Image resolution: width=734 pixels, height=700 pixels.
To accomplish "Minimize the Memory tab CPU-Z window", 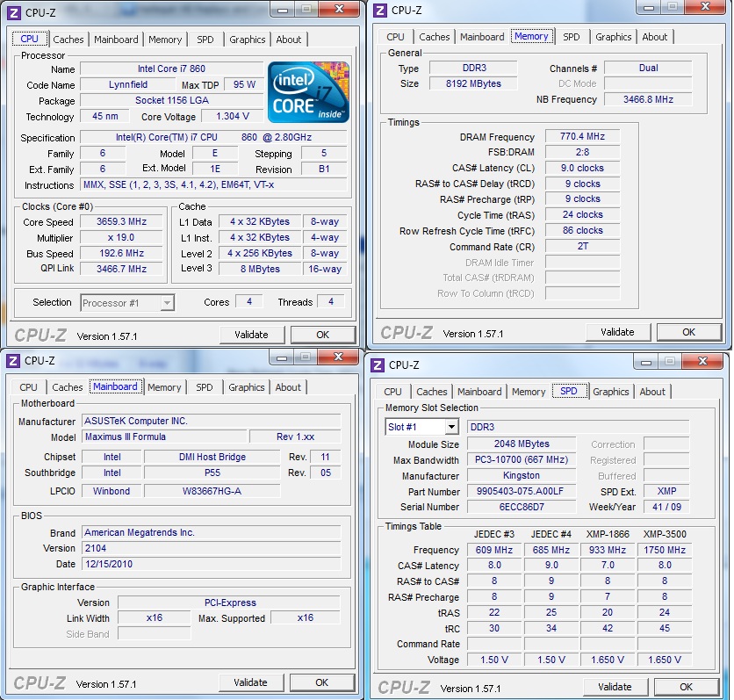I will click(649, 7).
